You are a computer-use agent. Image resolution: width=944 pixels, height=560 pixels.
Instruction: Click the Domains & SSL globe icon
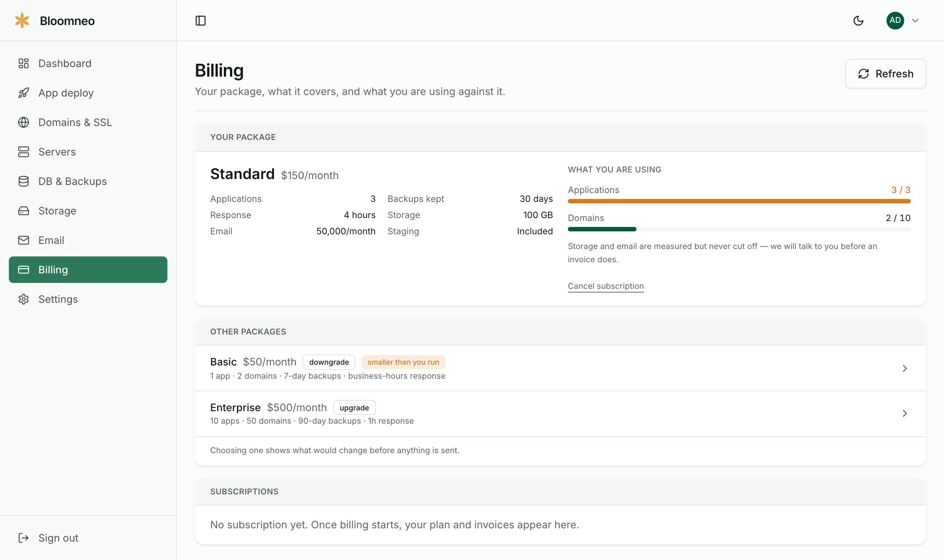tap(23, 122)
